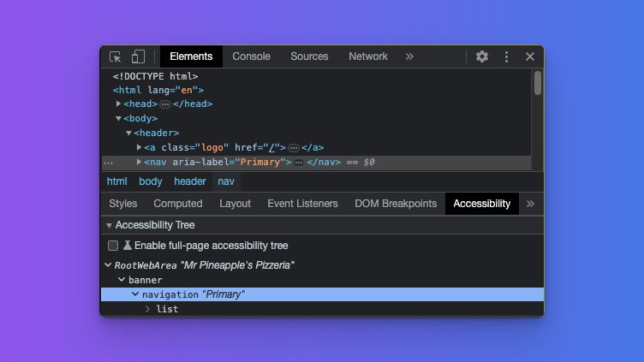Viewport: 644px width, 362px height.
Task: Click ellipsis inside the nav element
Action: [x=299, y=162]
